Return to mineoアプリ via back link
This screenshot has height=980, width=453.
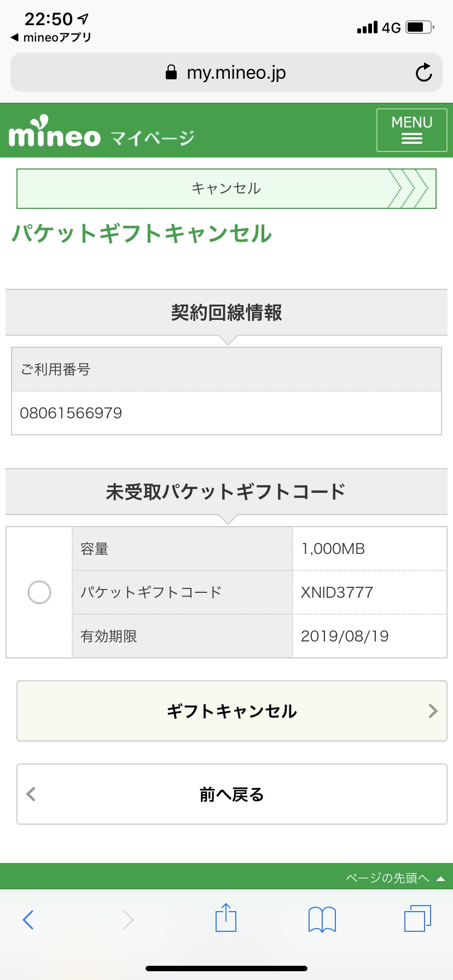51,38
